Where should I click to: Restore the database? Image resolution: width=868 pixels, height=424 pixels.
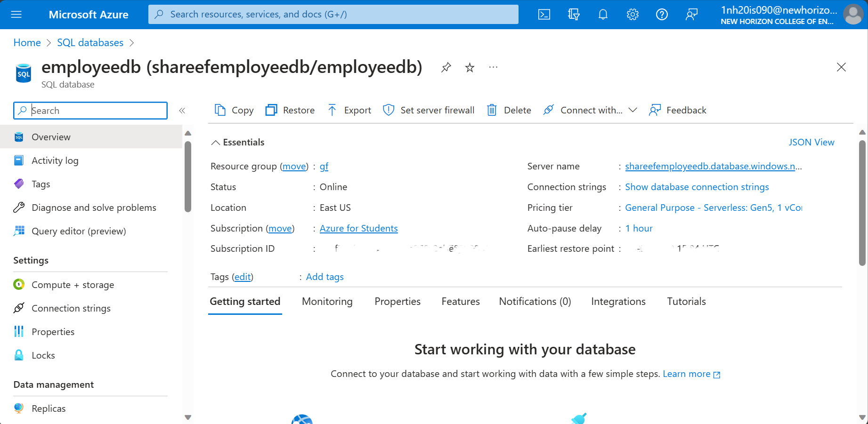coord(290,110)
